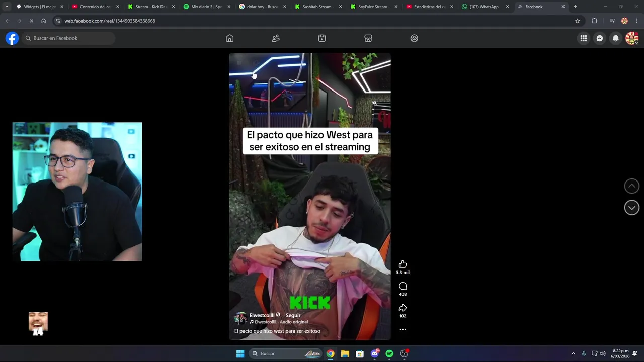Open the Friends section icon

pyautogui.click(x=276, y=38)
